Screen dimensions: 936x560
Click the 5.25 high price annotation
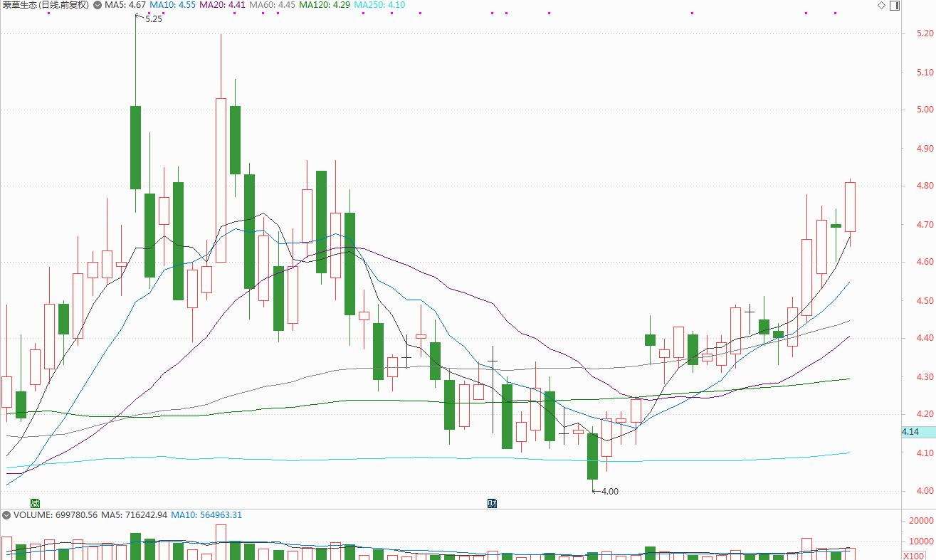[x=153, y=19]
